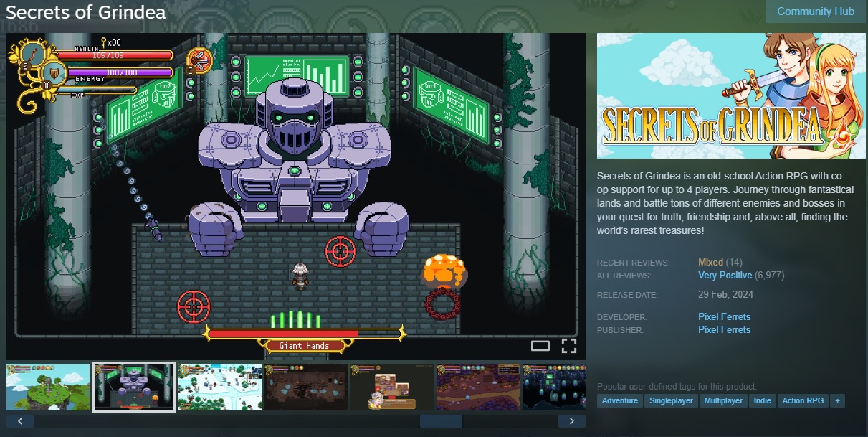Viewport: 868px width, 437px height.
Task: Select the dark cave screenshot thumbnail
Action: click(306, 387)
